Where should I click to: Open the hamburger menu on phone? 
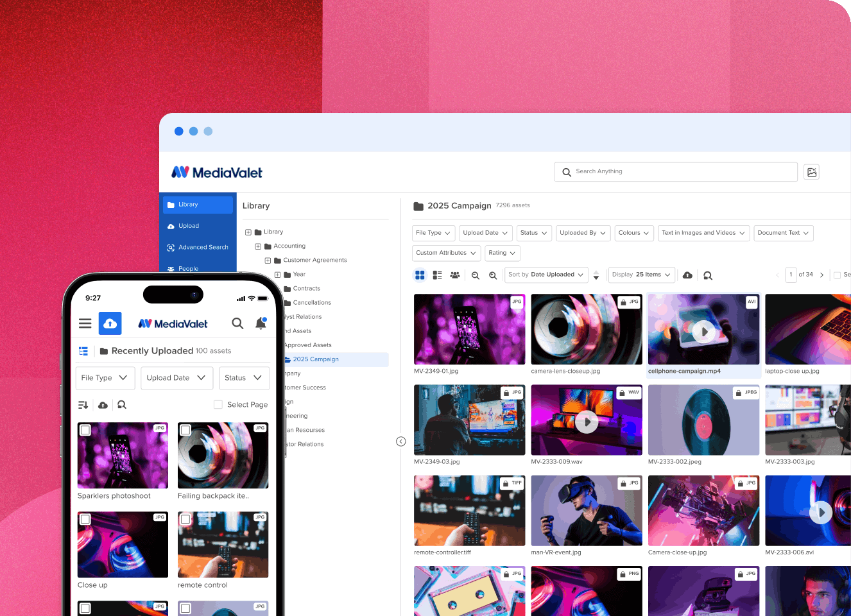click(x=85, y=323)
